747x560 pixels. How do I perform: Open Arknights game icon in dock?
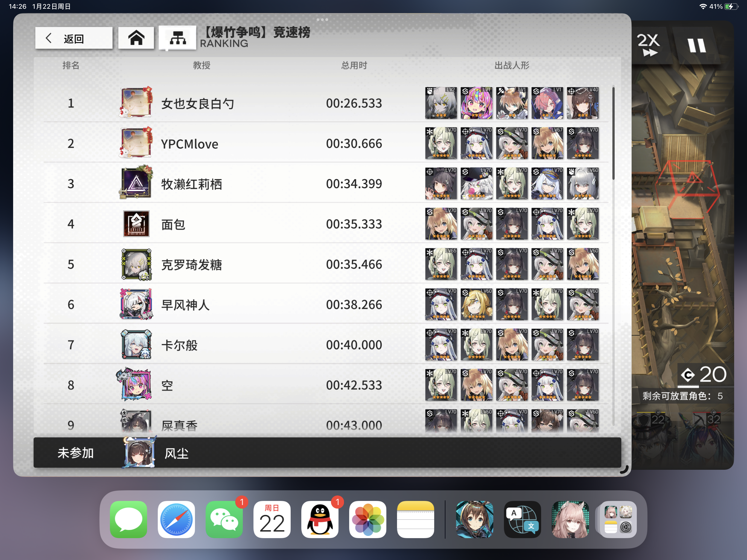click(474, 519)
